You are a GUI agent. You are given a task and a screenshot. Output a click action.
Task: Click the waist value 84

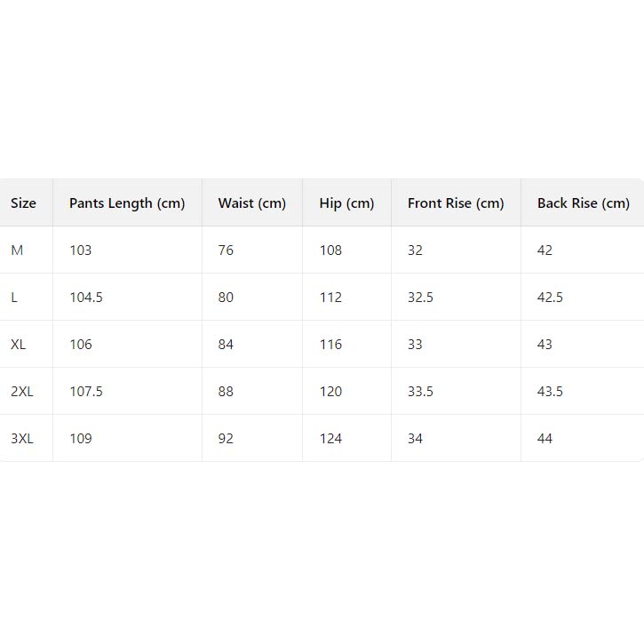pos(226,345)
